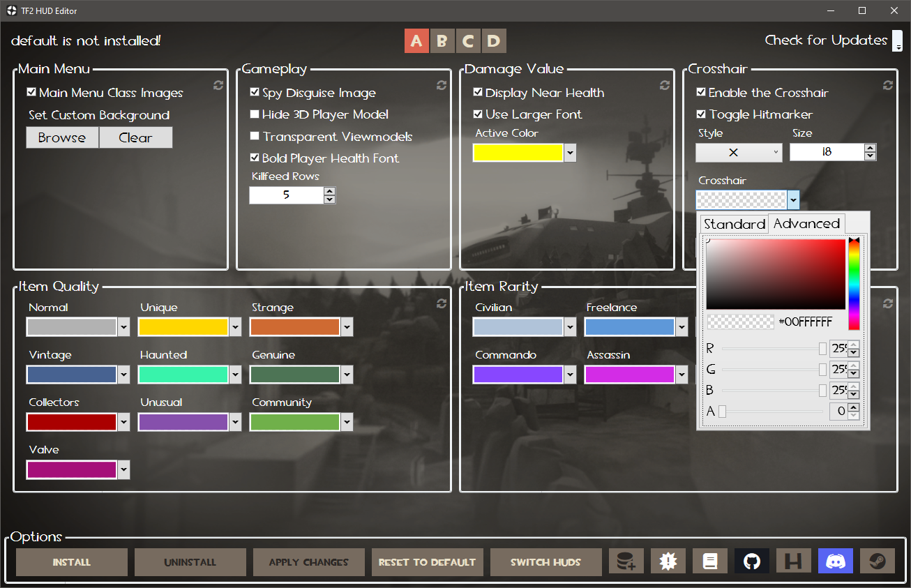The image size is (911, 588).
Task: Open the Unusual color dropdown
Action: (235, 422)
